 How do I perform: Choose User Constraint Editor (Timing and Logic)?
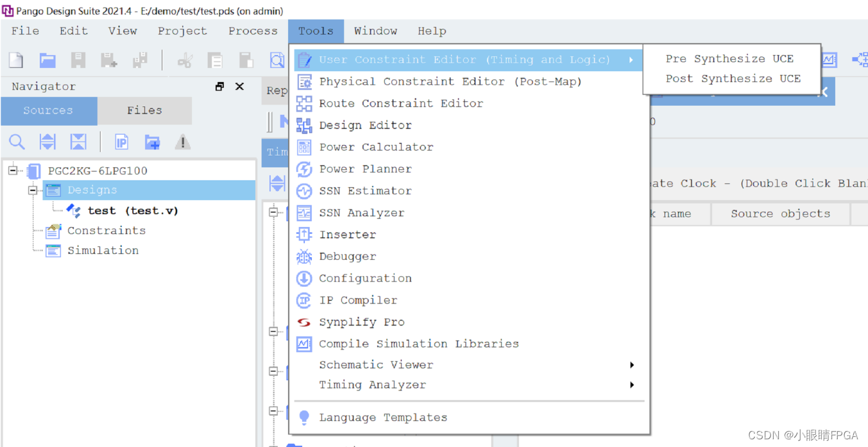[x=468, y=60]
